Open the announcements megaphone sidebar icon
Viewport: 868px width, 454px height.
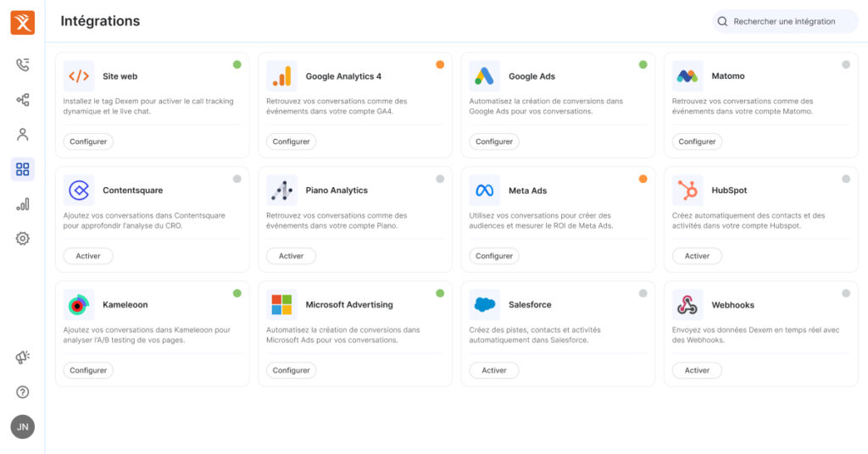click(x=23, y=357)
